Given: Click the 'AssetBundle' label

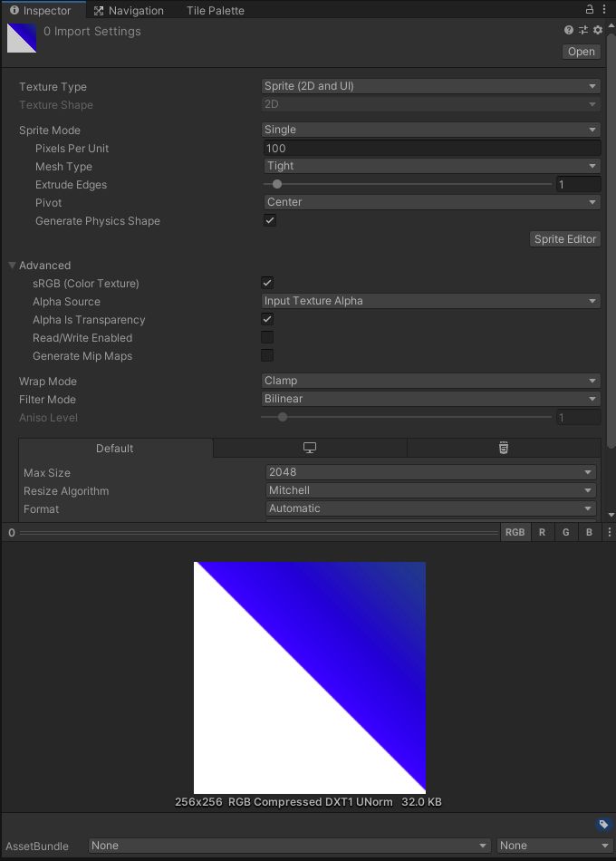Looking at the screenshot, I should tap(37, 846).
